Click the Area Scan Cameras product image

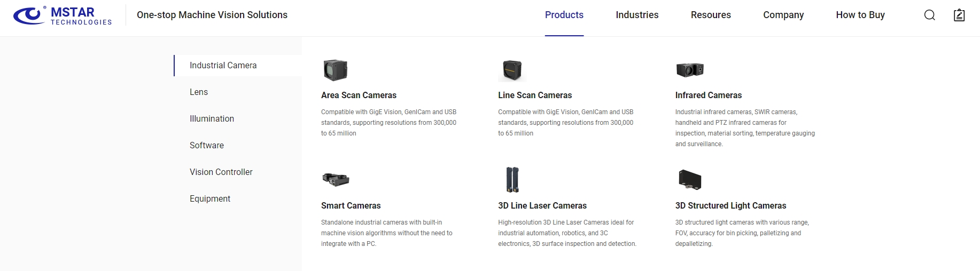click(x=336, y=70)
